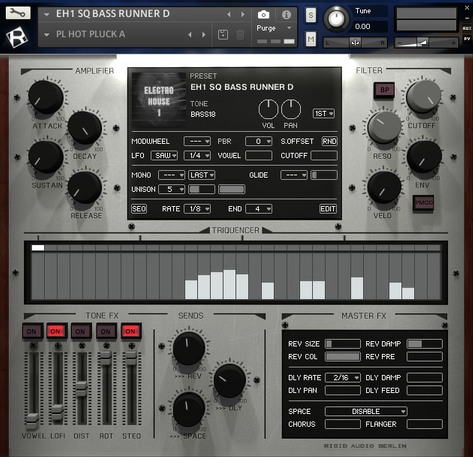
Task: Toggle the LOFI tone FX ON button
Action: tap(56, 331)
